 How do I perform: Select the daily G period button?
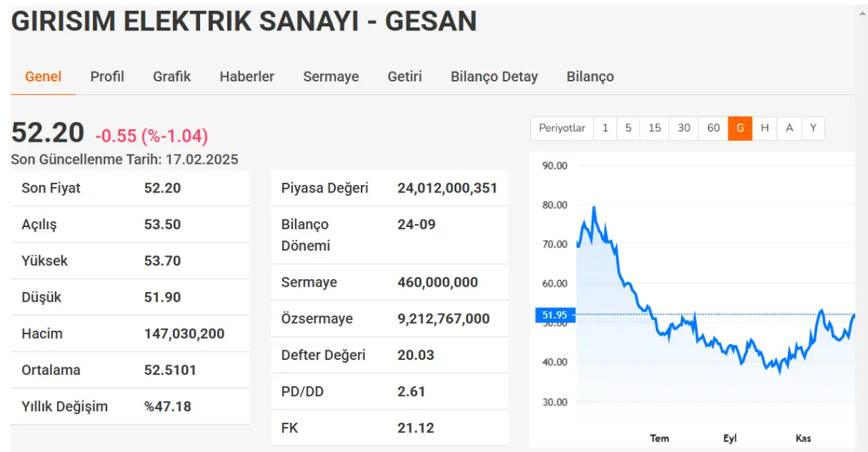coord(740,128)
